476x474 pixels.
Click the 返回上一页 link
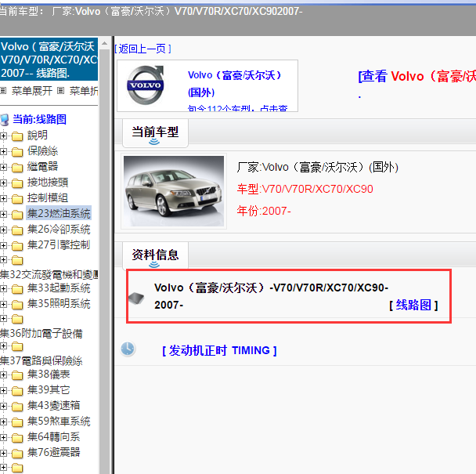(142, 49)
